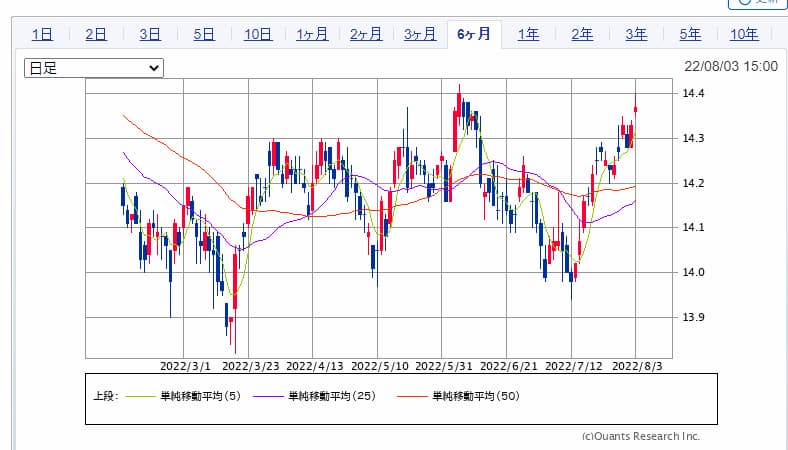Screen dimensions: 788x450
Task: Click the green 単純移動平均(5) legend line
Action: click(139, 397)
